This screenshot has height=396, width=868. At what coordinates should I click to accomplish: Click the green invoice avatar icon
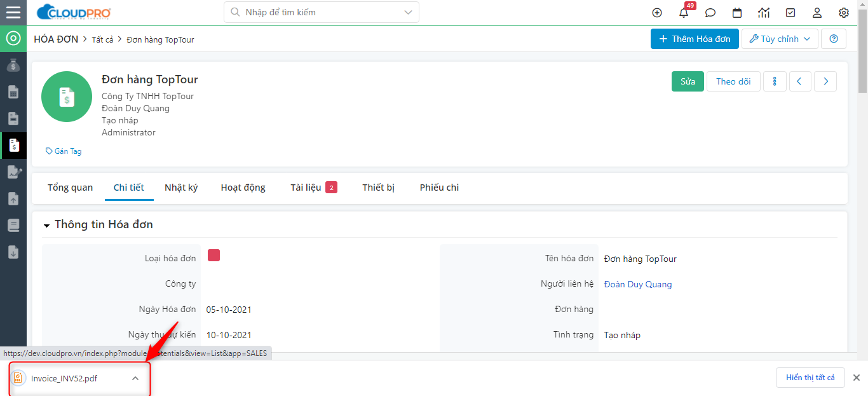[67, 97]
